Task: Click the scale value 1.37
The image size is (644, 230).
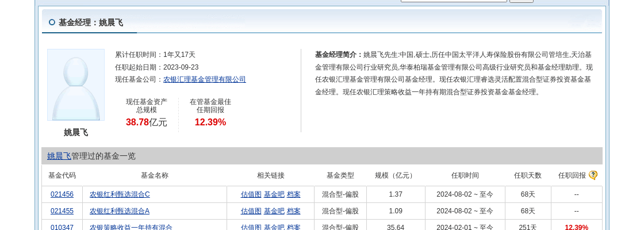Action: [396, 194]
